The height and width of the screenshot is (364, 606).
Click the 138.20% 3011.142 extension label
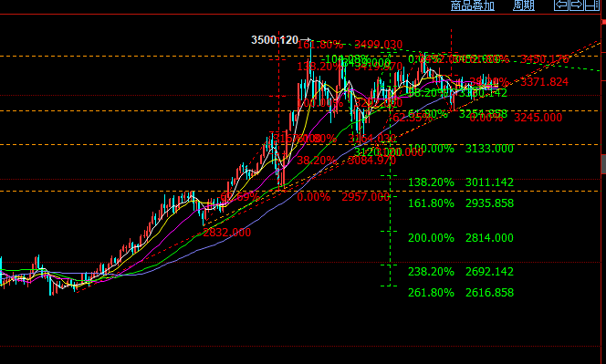pos(461,182)
